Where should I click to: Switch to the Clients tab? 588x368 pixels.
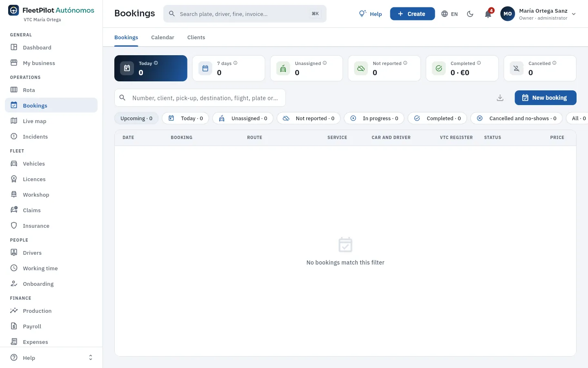(196, 37)
